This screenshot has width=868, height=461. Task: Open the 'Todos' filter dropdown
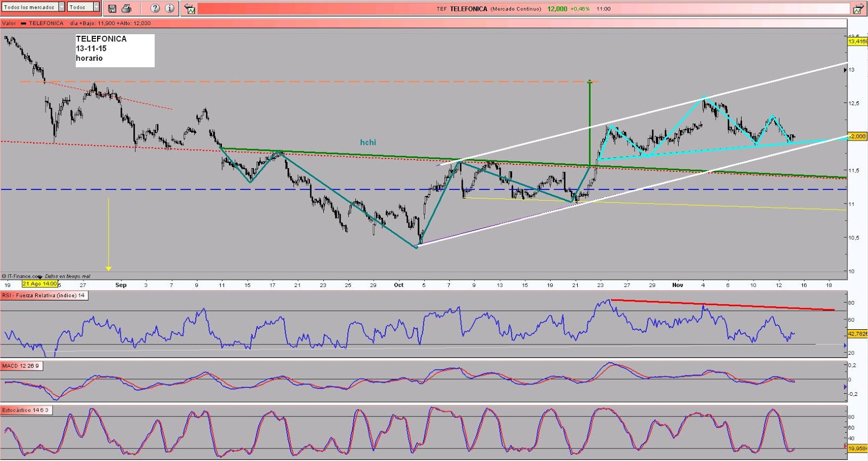pyautogui.click(x=84, y=7)
